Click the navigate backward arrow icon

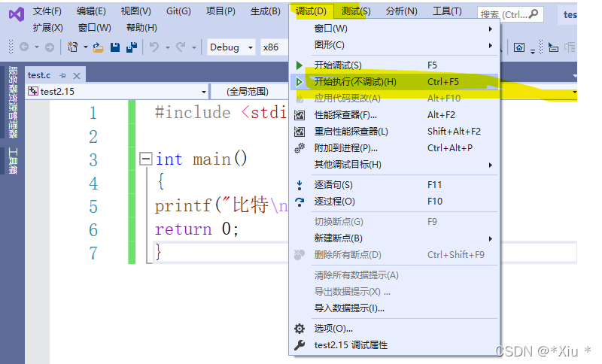click(24, 47)
